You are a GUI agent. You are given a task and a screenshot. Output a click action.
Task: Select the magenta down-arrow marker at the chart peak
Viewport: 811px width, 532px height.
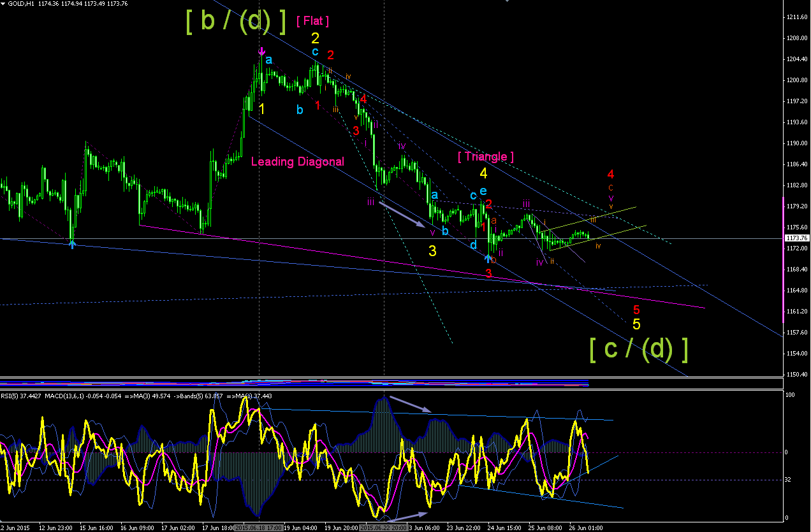coord(261,52)
